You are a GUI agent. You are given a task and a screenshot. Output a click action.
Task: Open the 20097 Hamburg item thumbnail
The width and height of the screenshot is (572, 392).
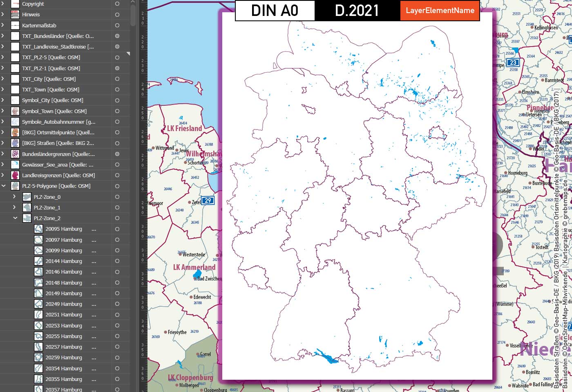[38, 240]
